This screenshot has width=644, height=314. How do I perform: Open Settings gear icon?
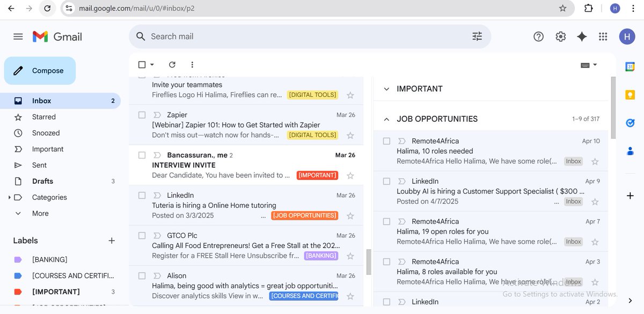pos(560,36)
